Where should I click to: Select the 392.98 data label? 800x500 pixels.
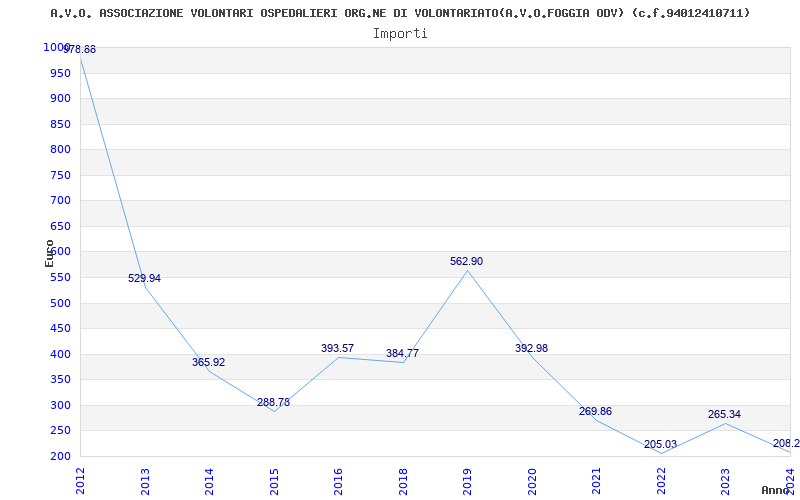point(531,348)
